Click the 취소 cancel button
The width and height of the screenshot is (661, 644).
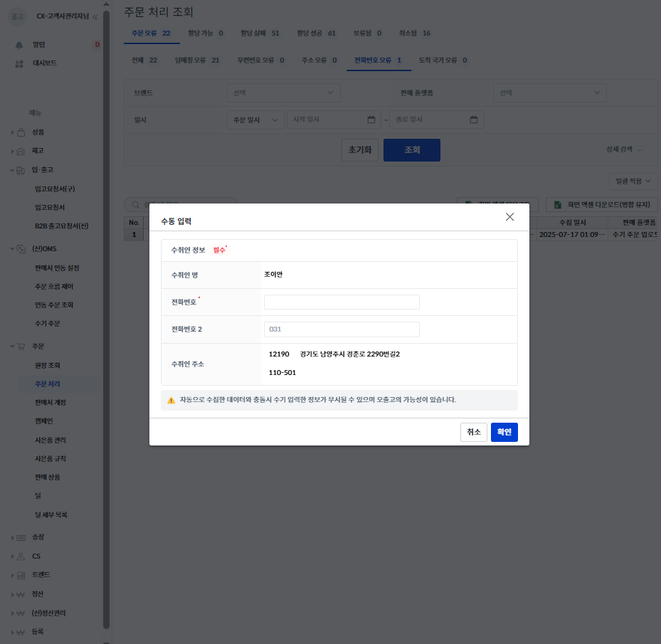pos(474,432)
